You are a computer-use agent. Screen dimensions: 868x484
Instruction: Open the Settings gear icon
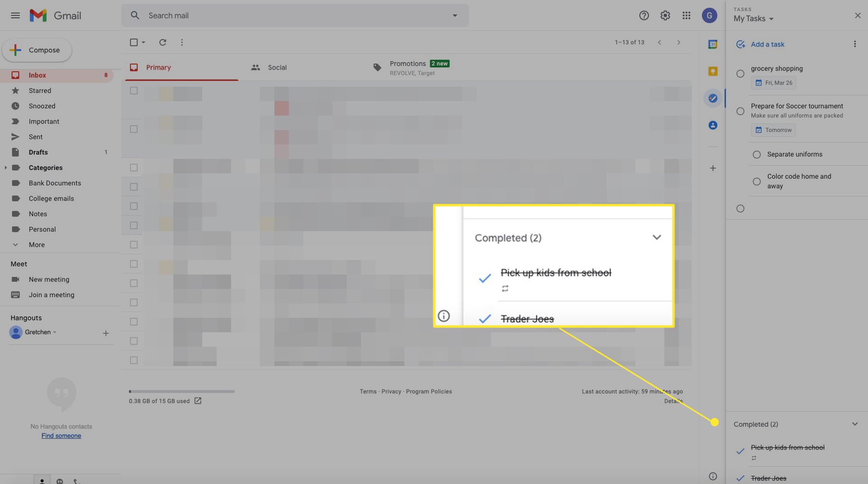point(665,15)
